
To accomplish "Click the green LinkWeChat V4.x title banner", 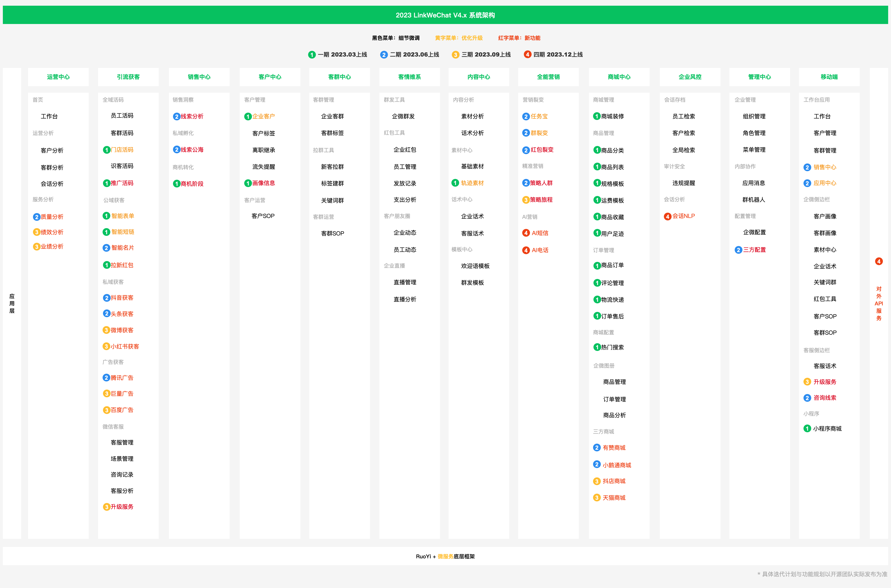I will click(x=445, y=15).
